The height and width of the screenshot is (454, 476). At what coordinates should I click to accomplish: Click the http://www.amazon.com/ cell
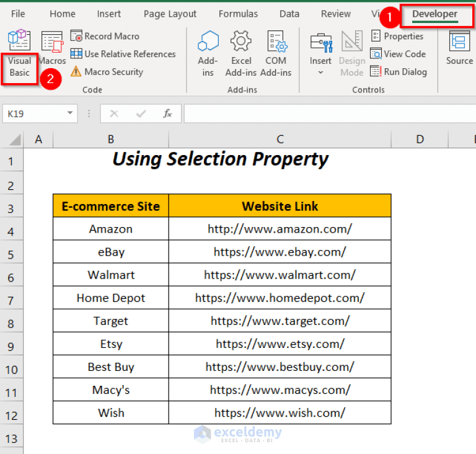280,229
